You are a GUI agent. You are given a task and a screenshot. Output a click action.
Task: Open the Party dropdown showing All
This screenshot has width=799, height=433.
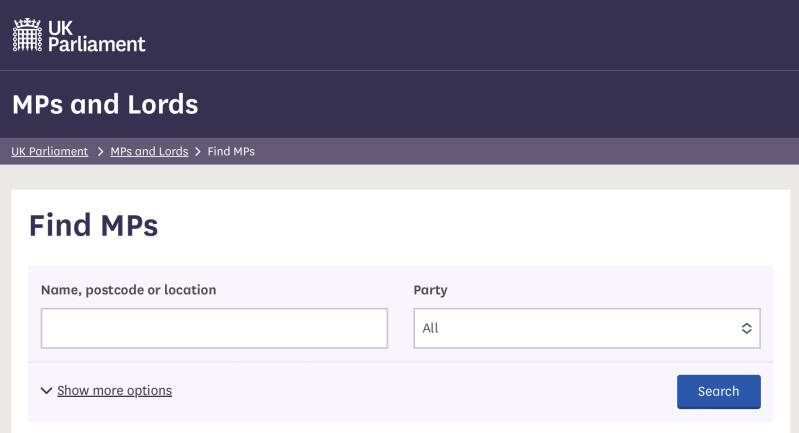point(586,328)
